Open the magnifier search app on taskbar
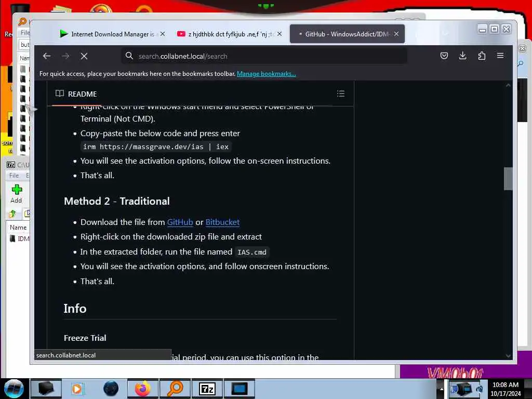532x399 pixels. pos(175,389)
